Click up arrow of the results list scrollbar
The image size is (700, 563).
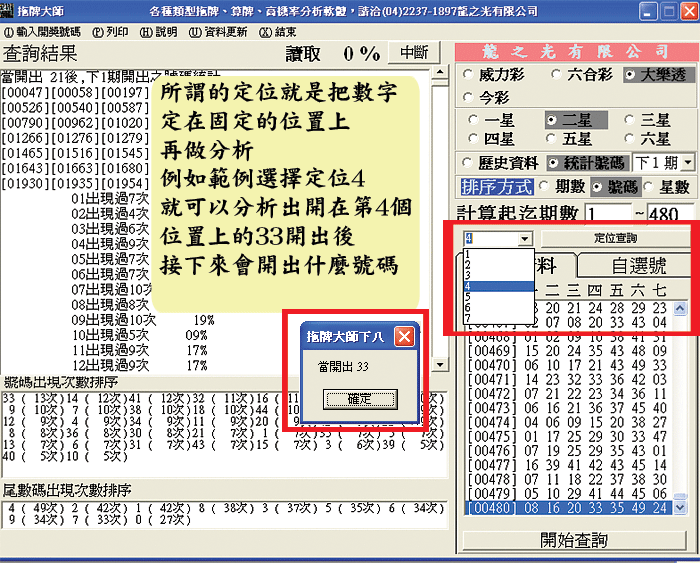(x=440, y=72)
